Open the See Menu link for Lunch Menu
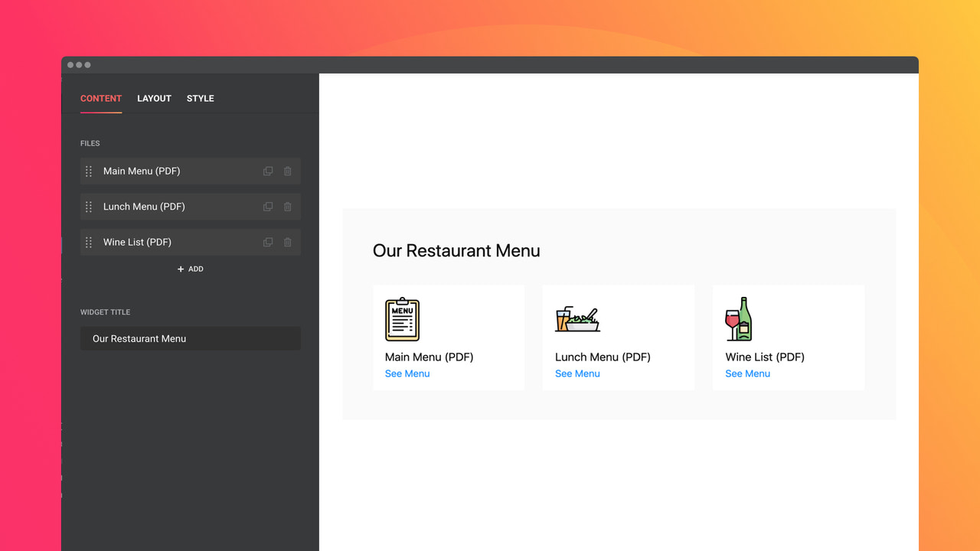 click(577, 373)
